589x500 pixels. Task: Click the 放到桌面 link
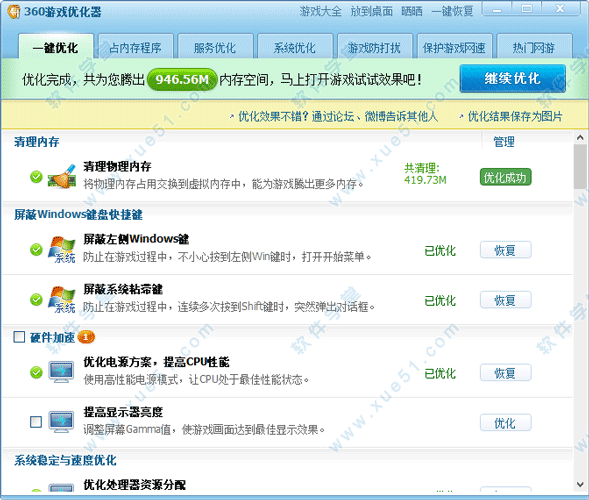pyautogui.click(x=372, y=11)
